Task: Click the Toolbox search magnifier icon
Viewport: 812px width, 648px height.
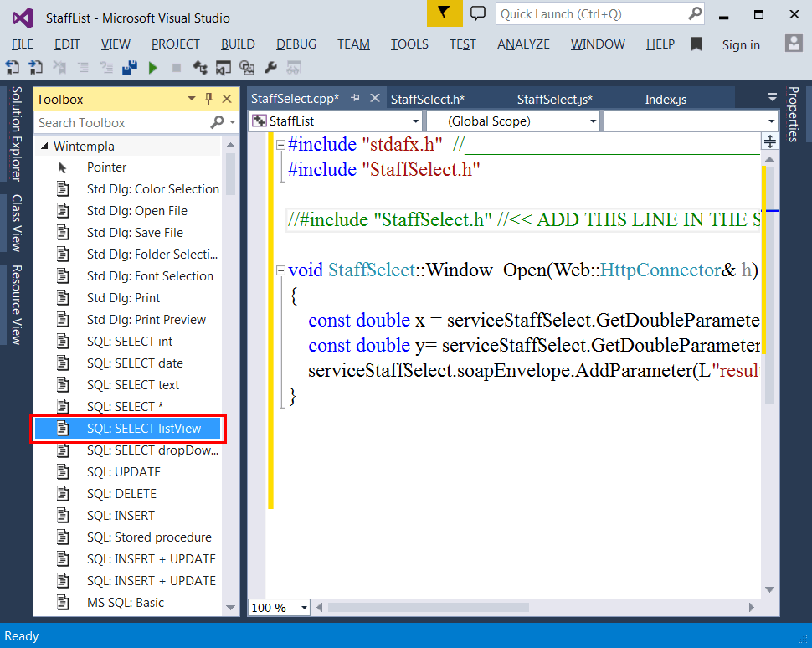Action: point(217,122)
